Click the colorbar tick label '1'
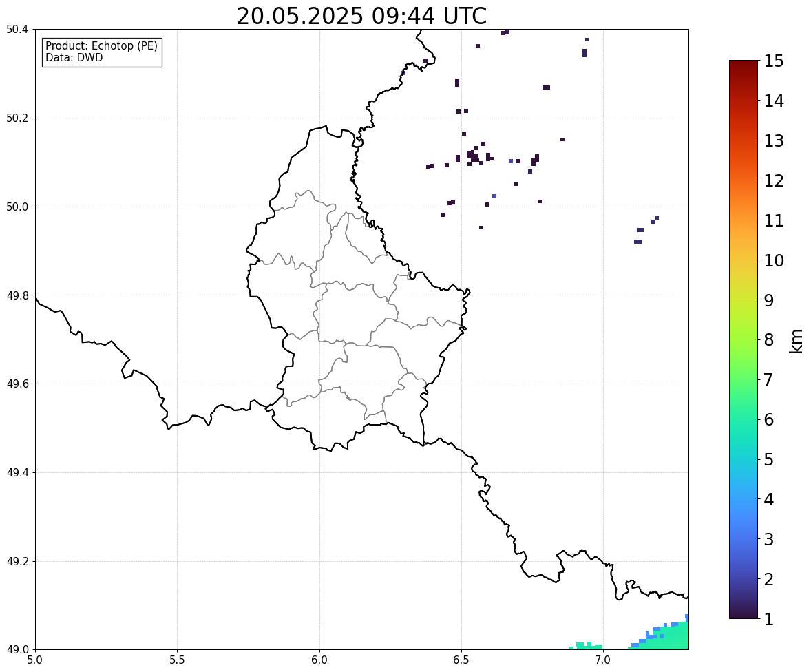This screenshot has width=811, height=672. click(x=769, y=619)
